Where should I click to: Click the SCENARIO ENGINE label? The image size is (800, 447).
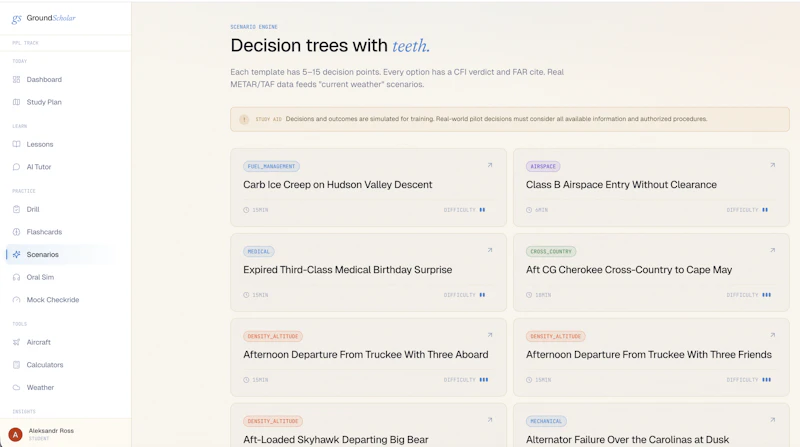(x=254, y=27)
